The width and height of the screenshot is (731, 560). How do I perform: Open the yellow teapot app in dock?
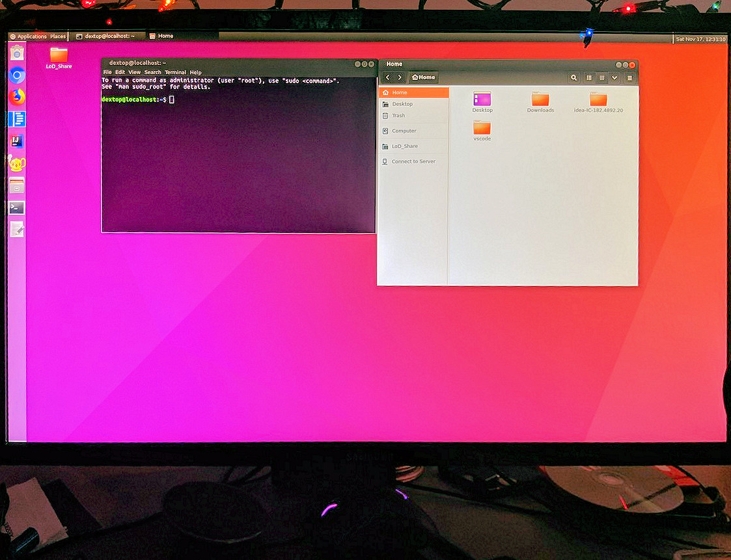pos(17,163)
